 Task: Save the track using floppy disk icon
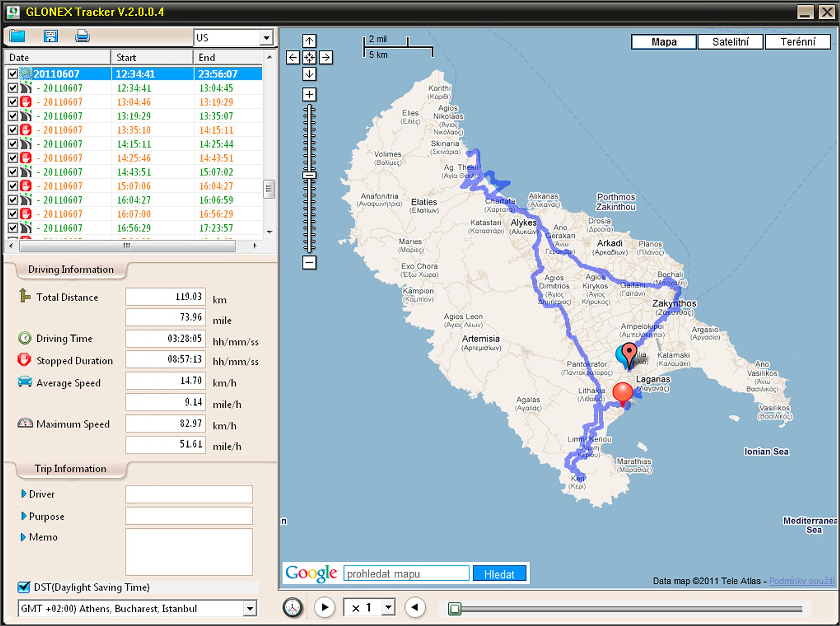pyautogui.click(x=51, y=37)
